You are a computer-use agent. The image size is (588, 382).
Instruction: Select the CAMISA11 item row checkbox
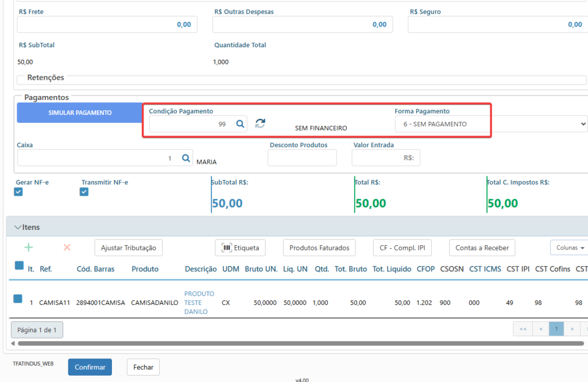[18, 299]
